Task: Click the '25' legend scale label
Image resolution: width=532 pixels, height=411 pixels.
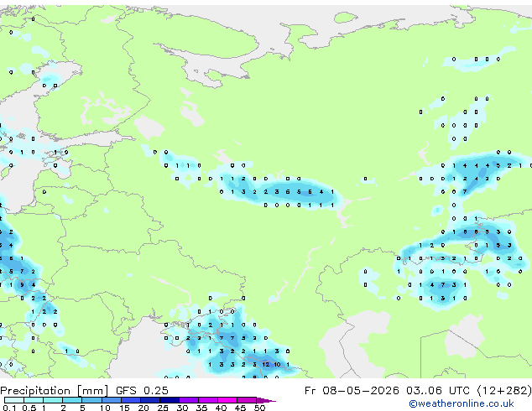Action: [x=163, y=408]
